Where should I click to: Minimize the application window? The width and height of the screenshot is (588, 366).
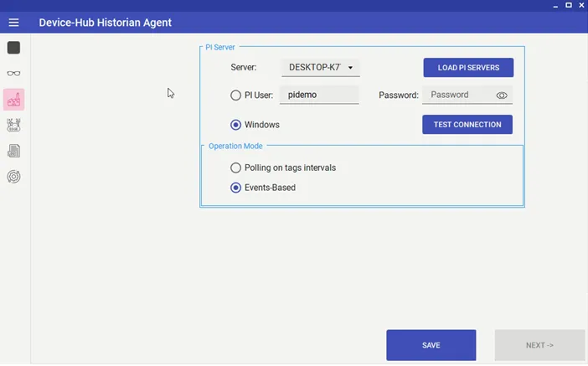[555, 5]
